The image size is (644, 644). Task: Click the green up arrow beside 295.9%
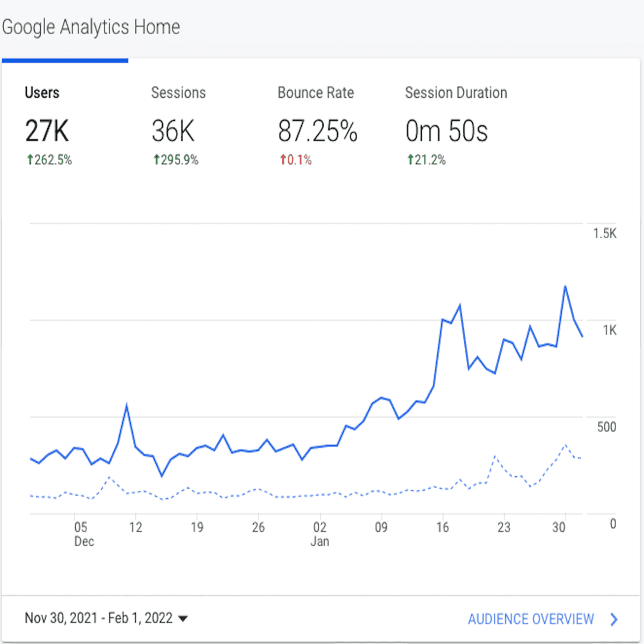pos(157,159)
